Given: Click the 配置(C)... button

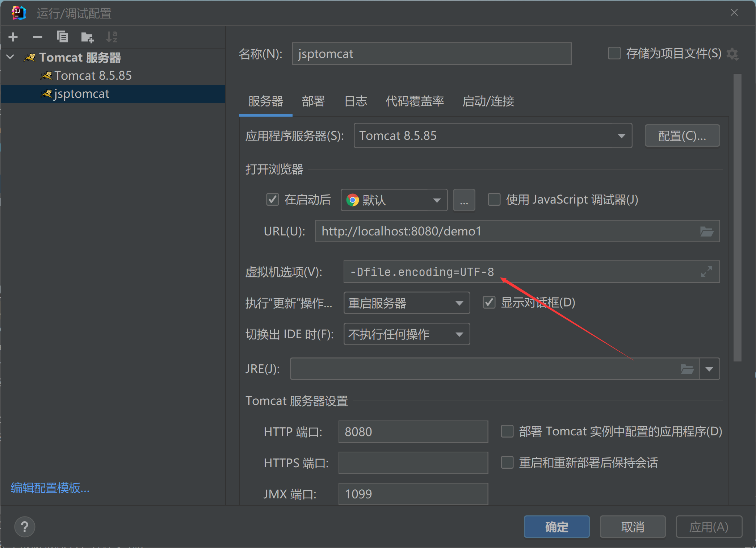Looking at the screenshot, I should point(682,136).
